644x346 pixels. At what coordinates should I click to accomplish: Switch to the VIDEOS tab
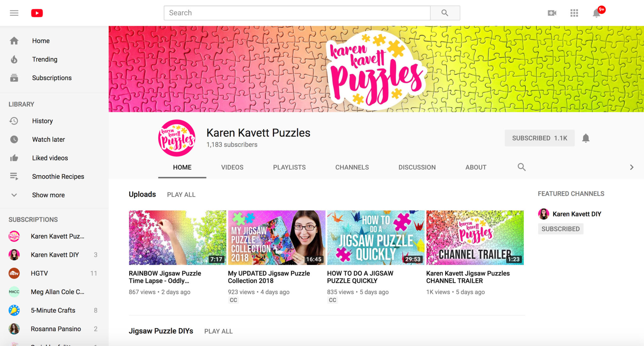[x=232, y=168]
